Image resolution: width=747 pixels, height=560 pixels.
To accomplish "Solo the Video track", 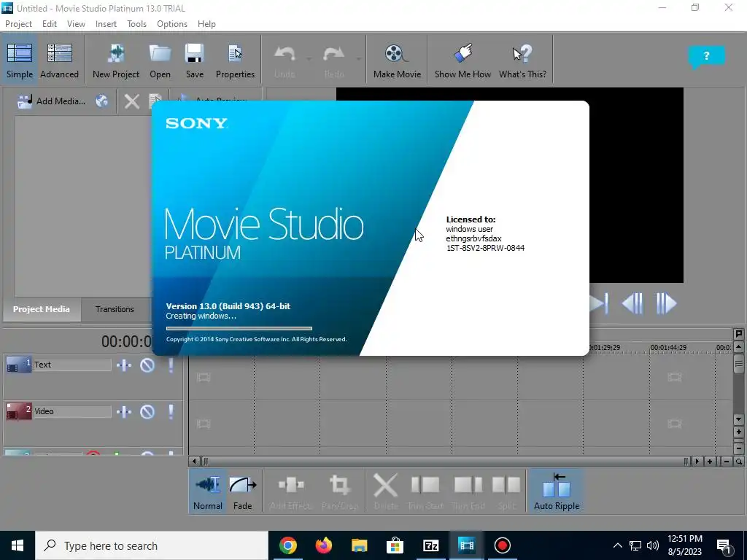I will pos(171,412).
